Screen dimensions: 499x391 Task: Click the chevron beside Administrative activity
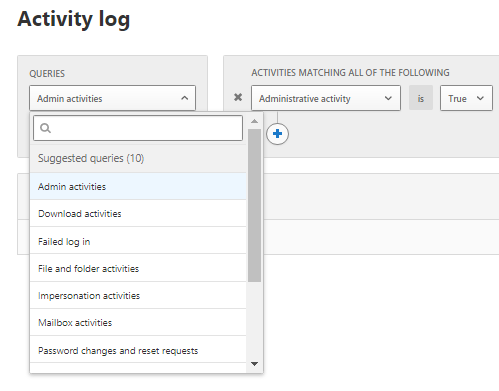[388, 98]
